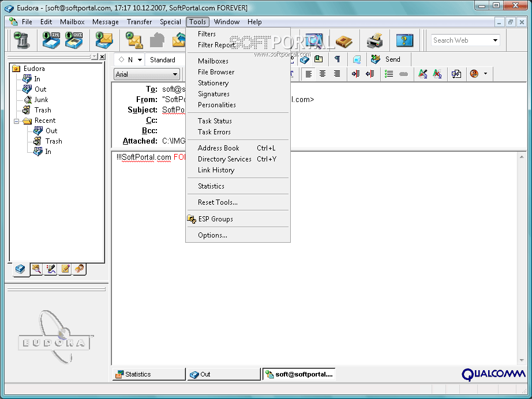This screenshot has width=532, height=399.
Task: Choose Stationery from the Tools menu
Action: (238, 83)
